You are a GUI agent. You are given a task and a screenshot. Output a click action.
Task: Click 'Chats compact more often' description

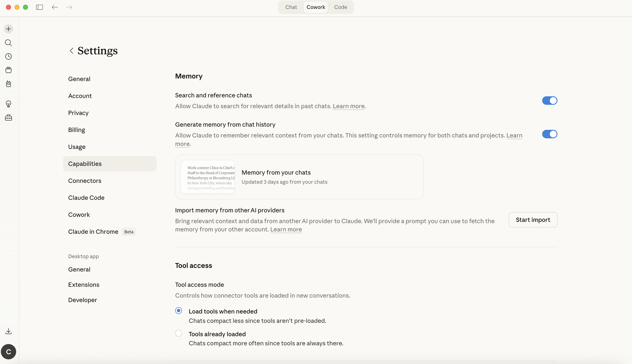[266, 343]
